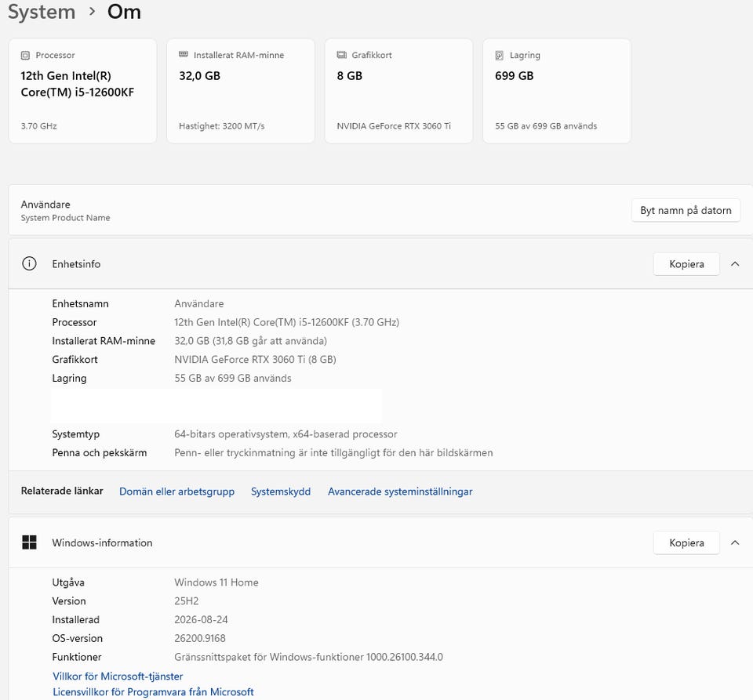Select the Grafikkort 8 GB card

[x=398, y=91]
